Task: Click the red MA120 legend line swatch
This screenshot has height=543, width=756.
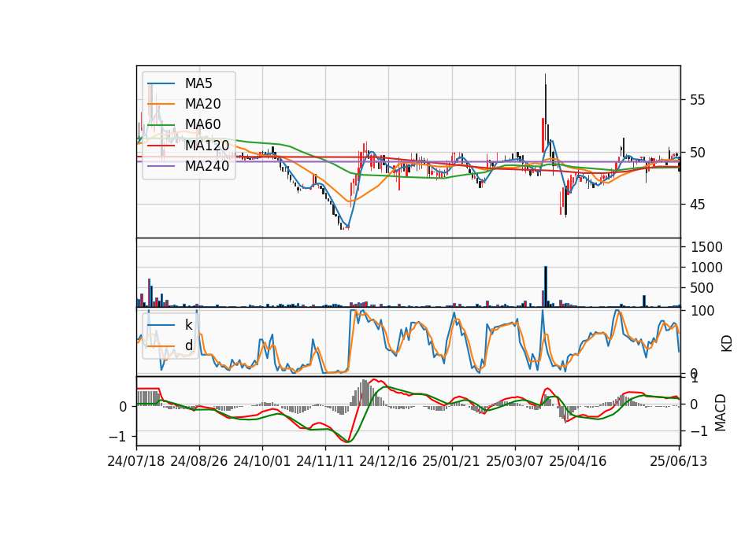Action: 161,146
